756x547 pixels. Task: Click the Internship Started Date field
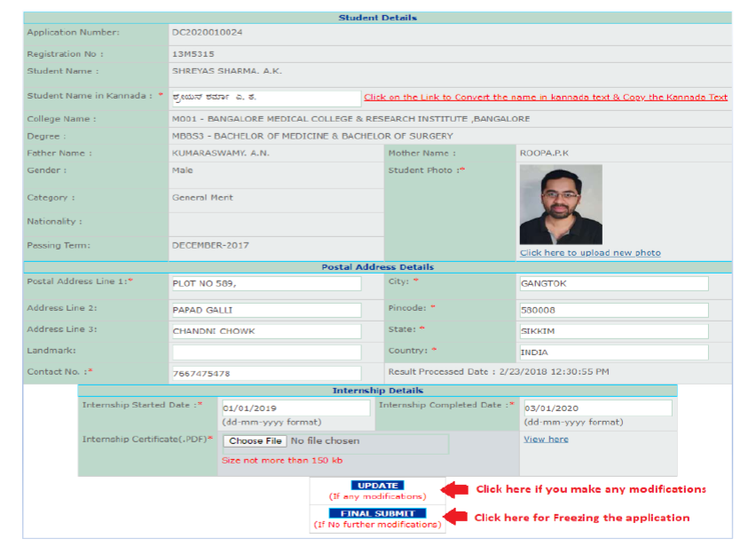(x=295, y=408)
